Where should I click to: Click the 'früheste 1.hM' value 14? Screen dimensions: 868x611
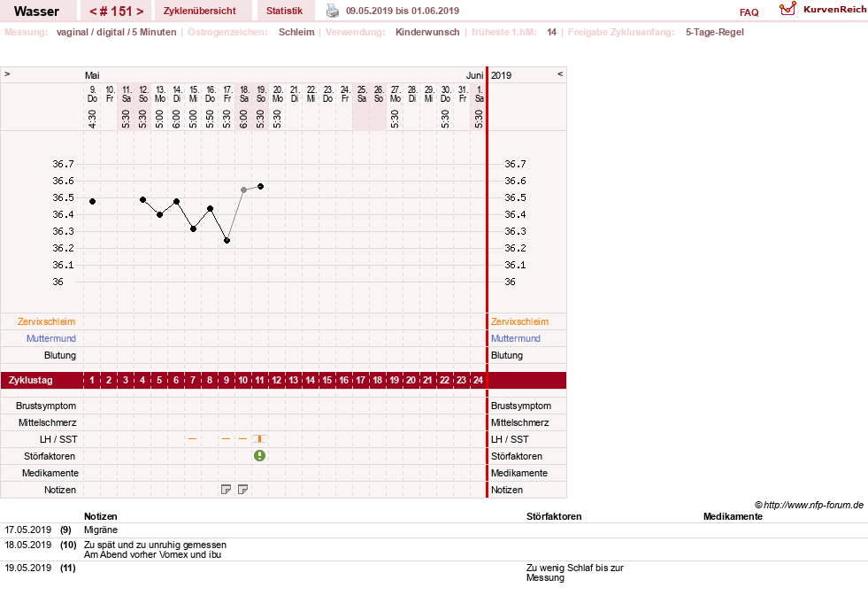[551, 32]
